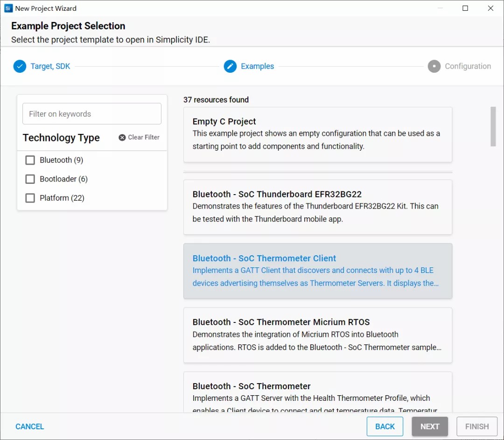Click the Simplicity Studio app icon in title bar

coord(8,8)
